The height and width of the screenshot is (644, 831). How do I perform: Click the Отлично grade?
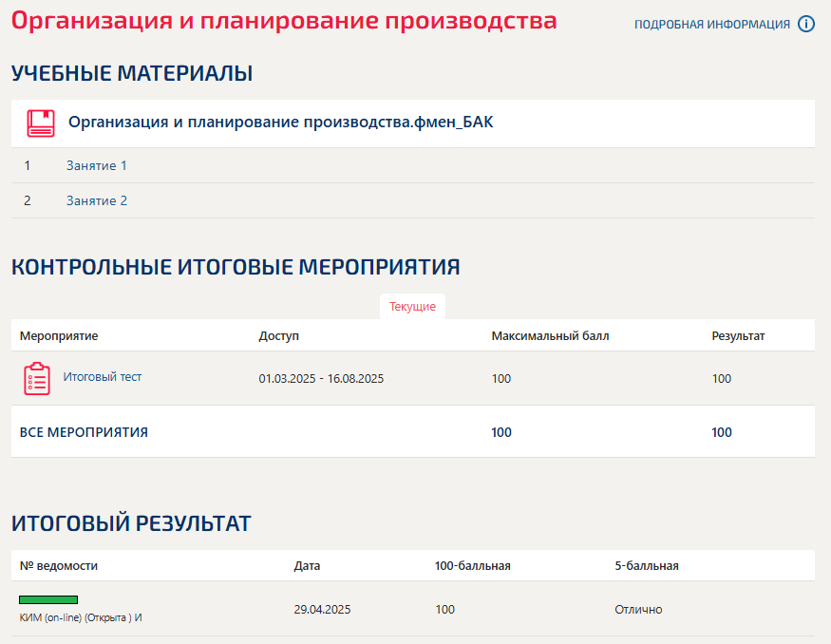pyautogui.click(x=638, y=609)
